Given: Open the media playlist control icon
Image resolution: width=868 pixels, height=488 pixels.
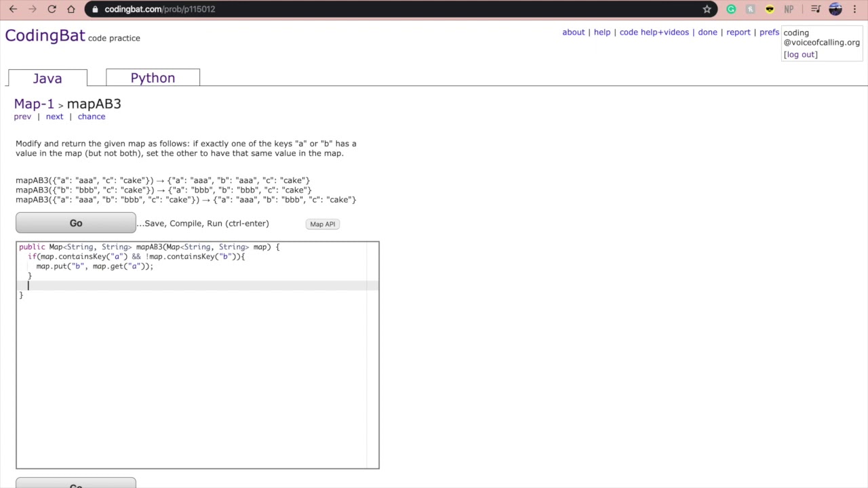Looking at the screenshot, I should (x=816, y=9).
